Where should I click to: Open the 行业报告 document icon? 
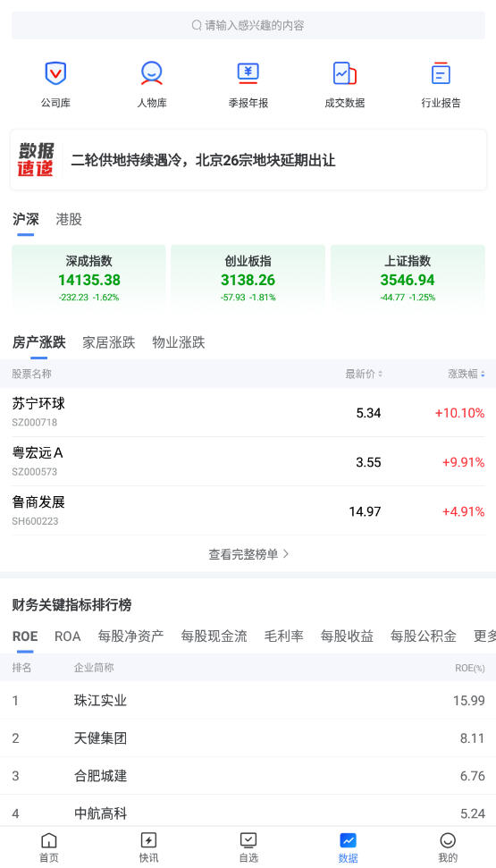coord(441,73)
